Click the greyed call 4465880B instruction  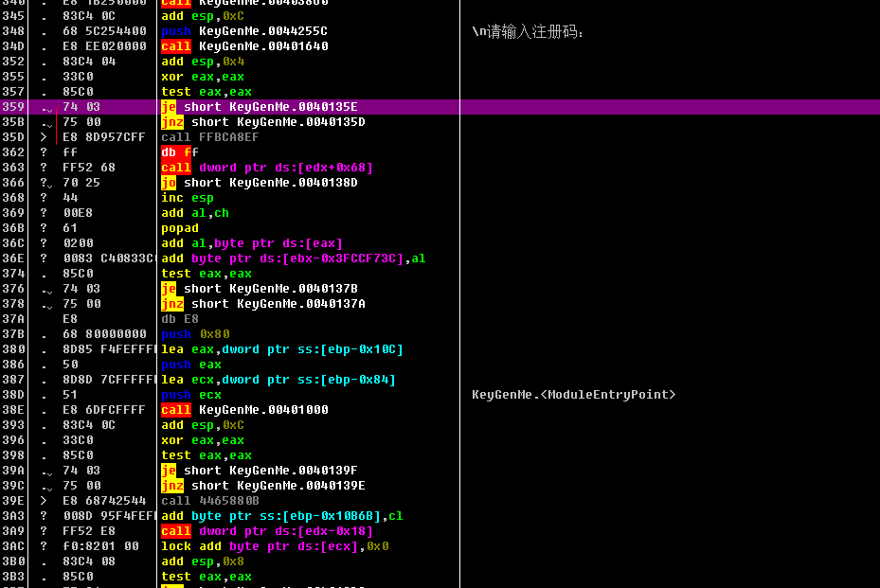click(x=210, y=501)
